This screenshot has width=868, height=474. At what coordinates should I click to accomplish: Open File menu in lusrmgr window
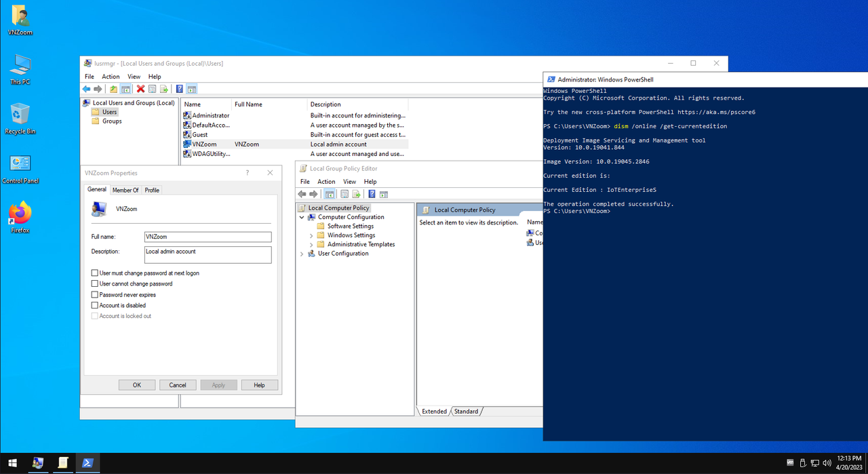90,77
